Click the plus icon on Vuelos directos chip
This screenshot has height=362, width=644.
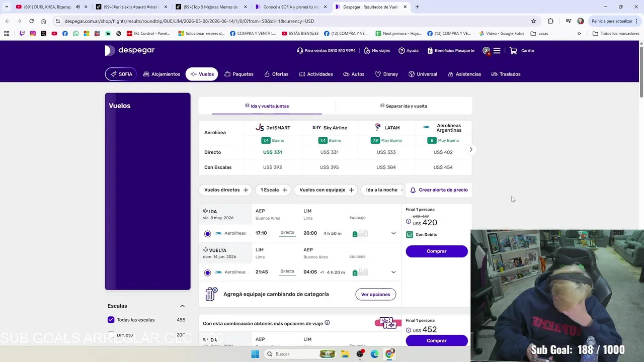pyautogui.click(x=246, y=190)
